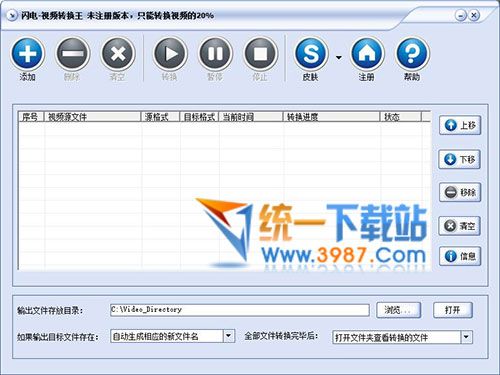Image resolution: width=500 pixels, height=375 pixels.
Task: Click the grey minus delete toolbar icon
Action: pyautogui.click(x=72, y=53)
